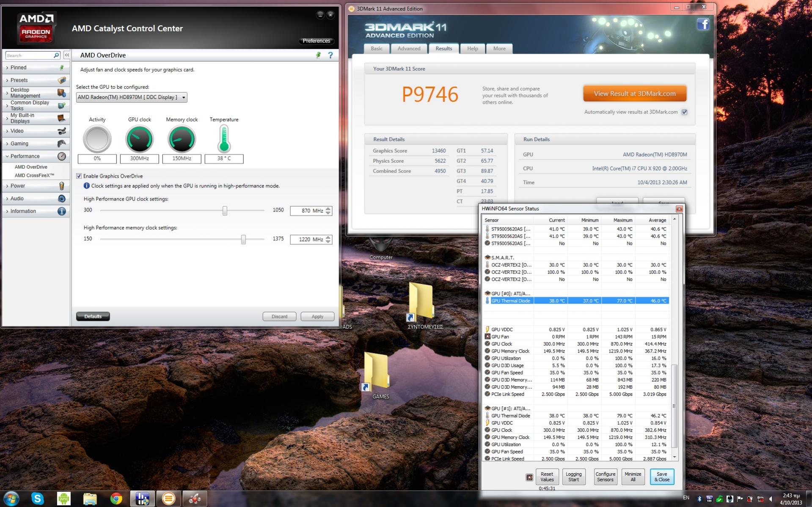Click the search magnifier icon in Catalyst
This screenshot has width=812, height=507.
pos(56,55)
